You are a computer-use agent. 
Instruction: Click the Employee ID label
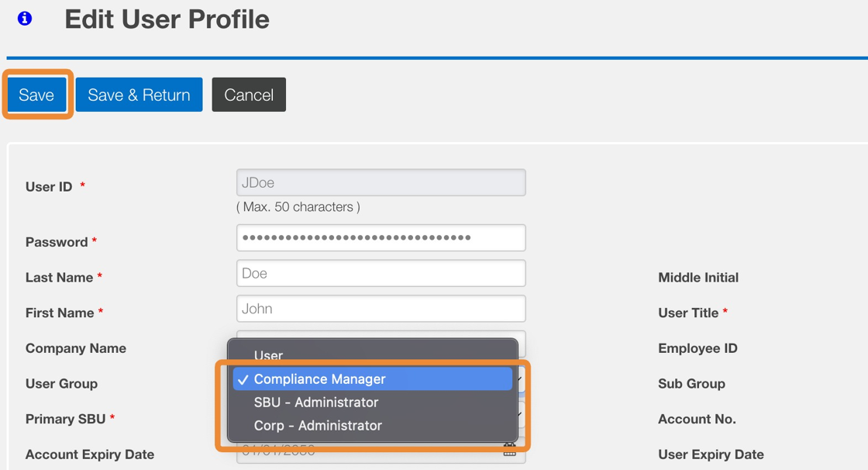(697, 348)
